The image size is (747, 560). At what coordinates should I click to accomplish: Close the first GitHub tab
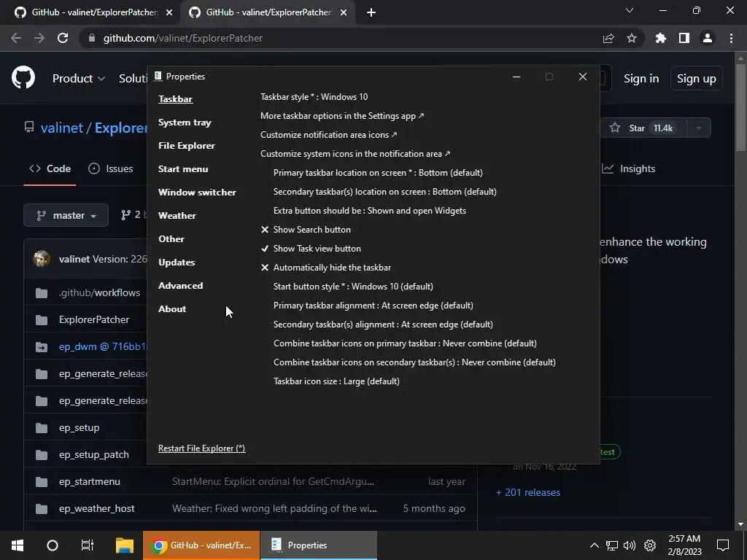[169, 12]
